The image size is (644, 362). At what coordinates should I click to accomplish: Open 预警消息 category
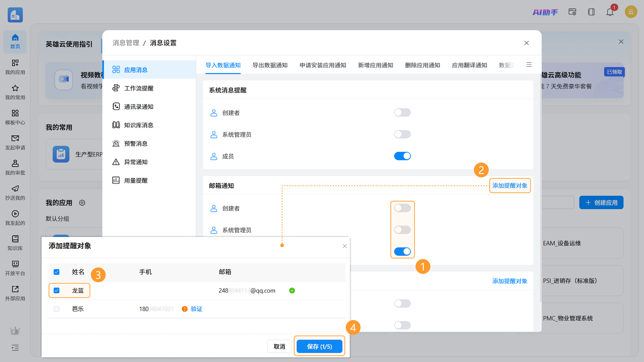coord(149,144)
